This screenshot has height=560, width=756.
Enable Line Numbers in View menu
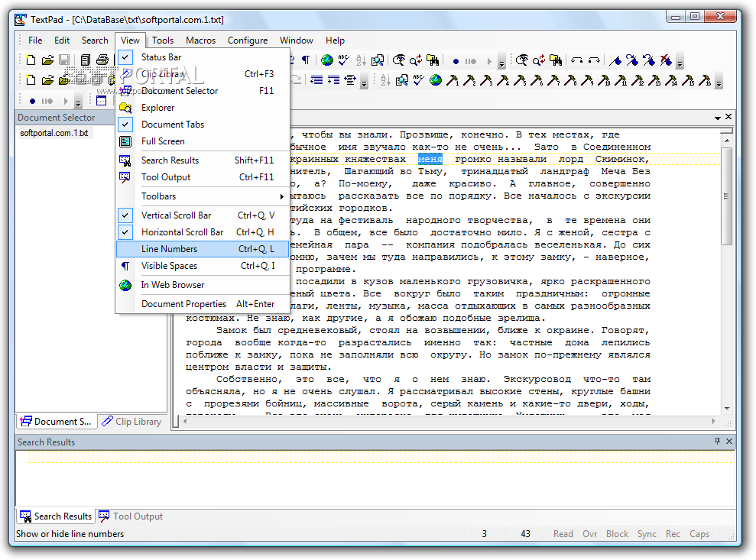tap(203, 249)
